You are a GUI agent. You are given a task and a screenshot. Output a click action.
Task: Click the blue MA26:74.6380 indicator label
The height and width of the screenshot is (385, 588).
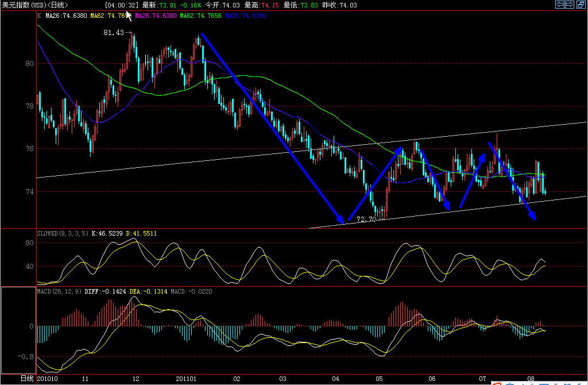246,16
